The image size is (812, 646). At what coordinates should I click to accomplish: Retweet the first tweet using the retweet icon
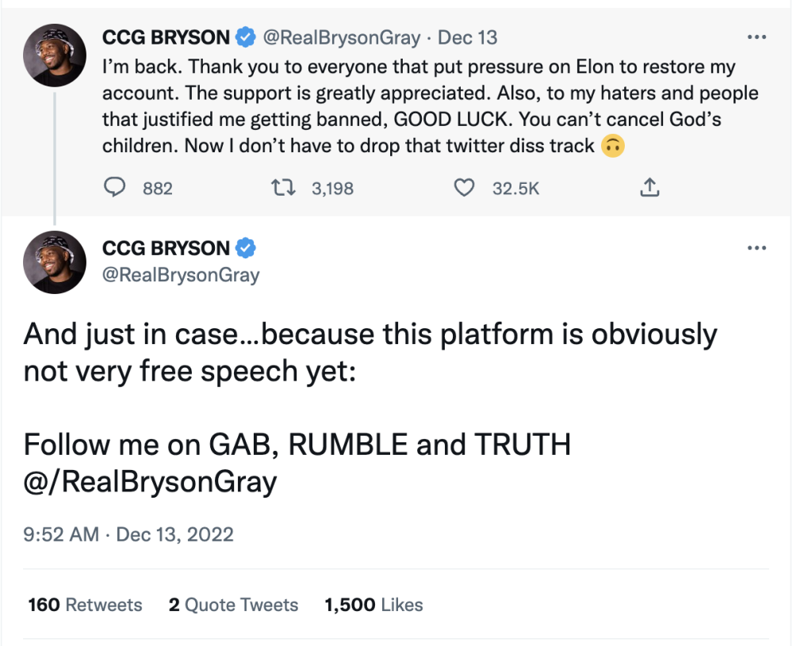[x=281, y=188]
